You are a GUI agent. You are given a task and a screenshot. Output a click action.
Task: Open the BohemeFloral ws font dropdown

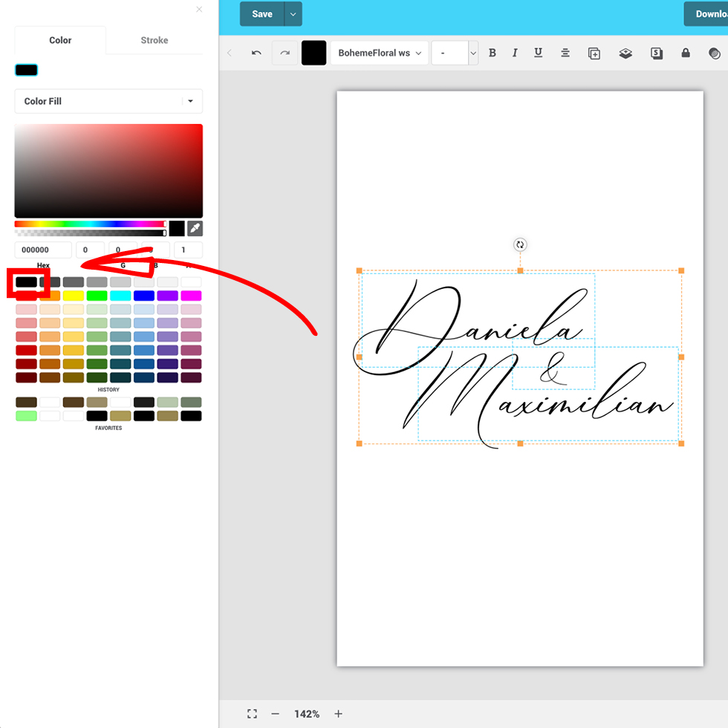pos(380,53)
